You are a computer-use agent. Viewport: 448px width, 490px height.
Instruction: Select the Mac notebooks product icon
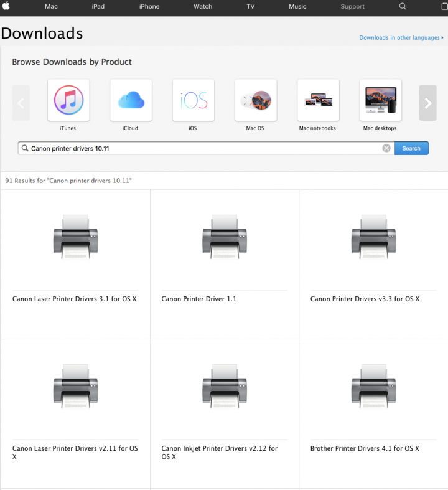click(x=319, y=100)
